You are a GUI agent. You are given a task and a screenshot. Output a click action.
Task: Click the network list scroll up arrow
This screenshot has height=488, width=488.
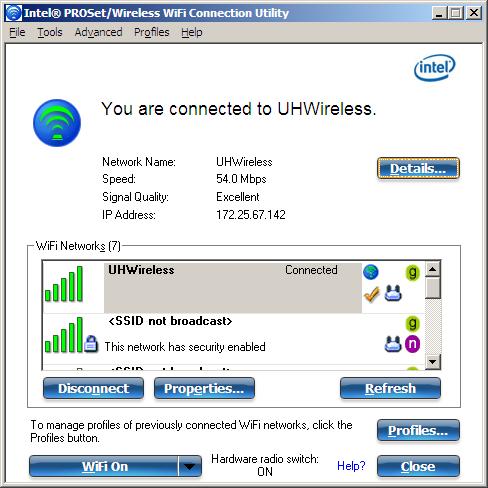433,269
